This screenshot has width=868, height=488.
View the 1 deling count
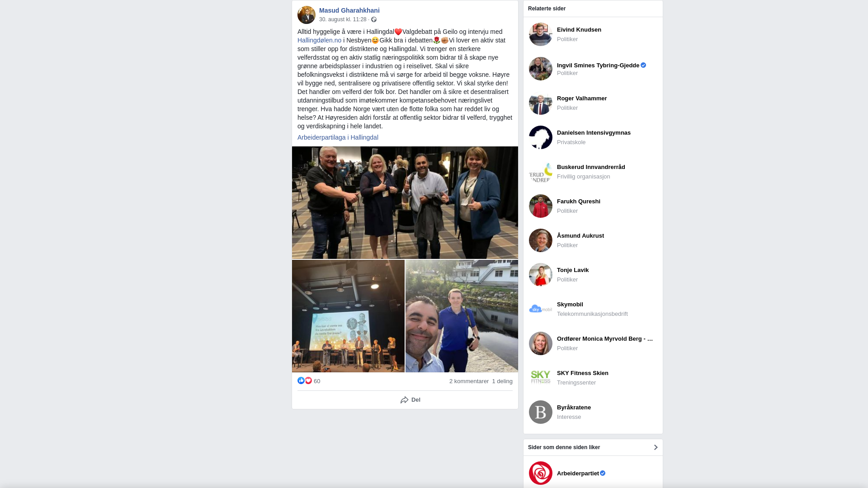coord(502,381)
